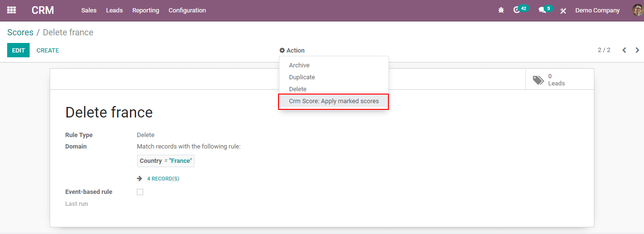Click the user avatar picture

(x=637, y=10)
